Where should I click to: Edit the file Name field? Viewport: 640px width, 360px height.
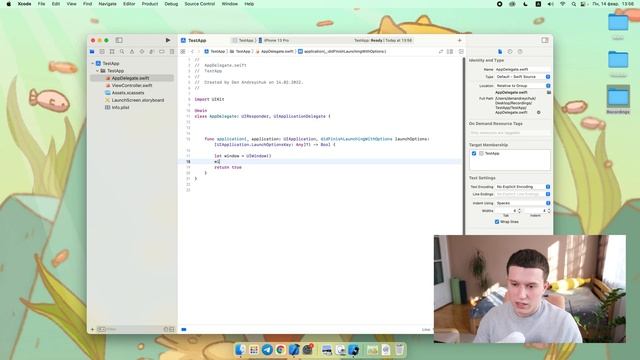click(523, 69)
